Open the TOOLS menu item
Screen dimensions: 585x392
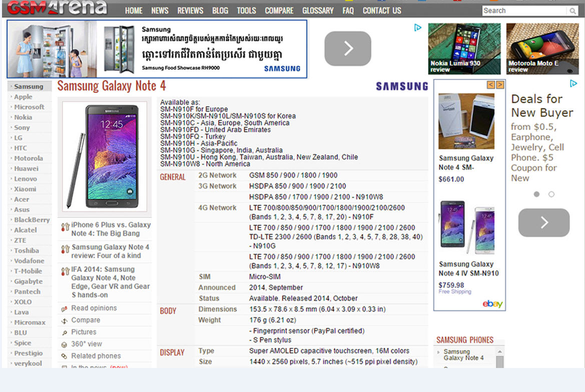click(246, 11)
